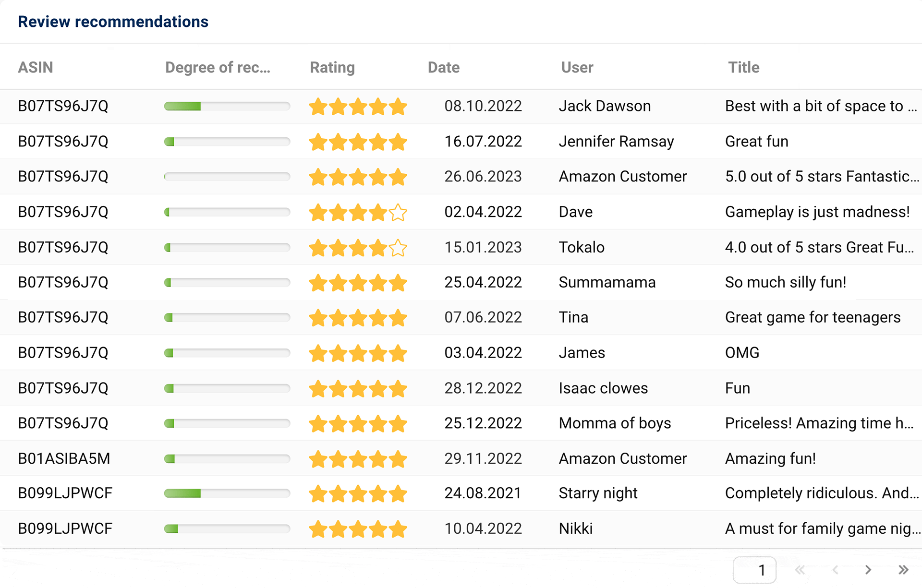Sort table by Title header
This screenshot has height=588, width=922.
point(743,67)
